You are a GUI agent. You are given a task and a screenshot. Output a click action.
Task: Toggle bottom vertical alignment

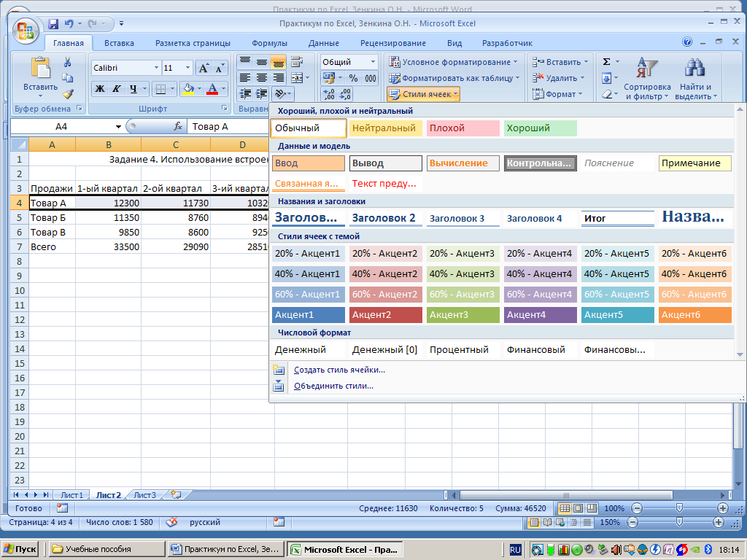[x=278, y=62]
